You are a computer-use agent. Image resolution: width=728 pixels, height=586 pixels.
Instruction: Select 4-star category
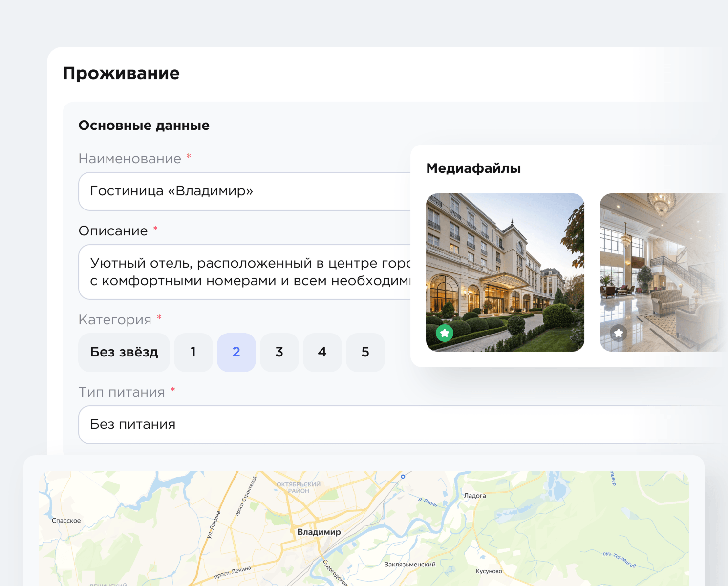(322, 353)
